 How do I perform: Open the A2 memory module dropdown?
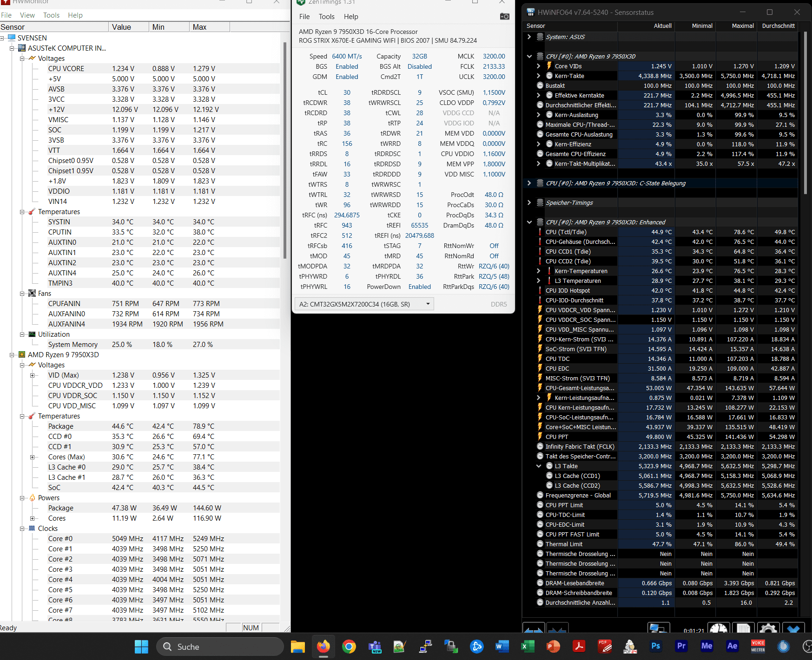pos(364,304)
